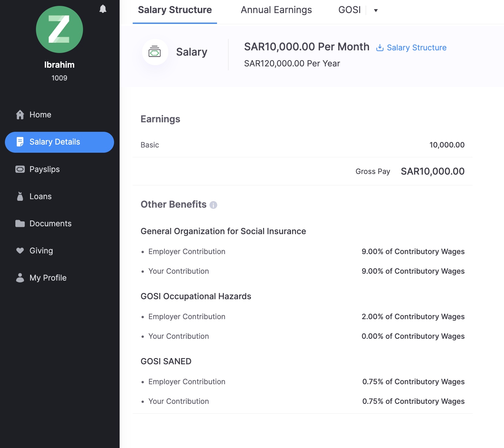Open Salary Details in the sidebar

pyautogui.click(x=55, y=142)
